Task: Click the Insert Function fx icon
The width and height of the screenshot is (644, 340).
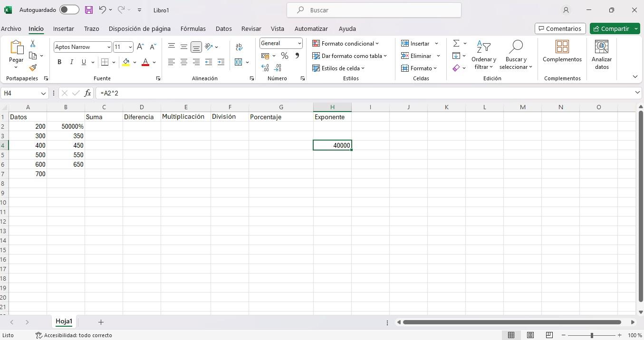Action: pos(87,93)
